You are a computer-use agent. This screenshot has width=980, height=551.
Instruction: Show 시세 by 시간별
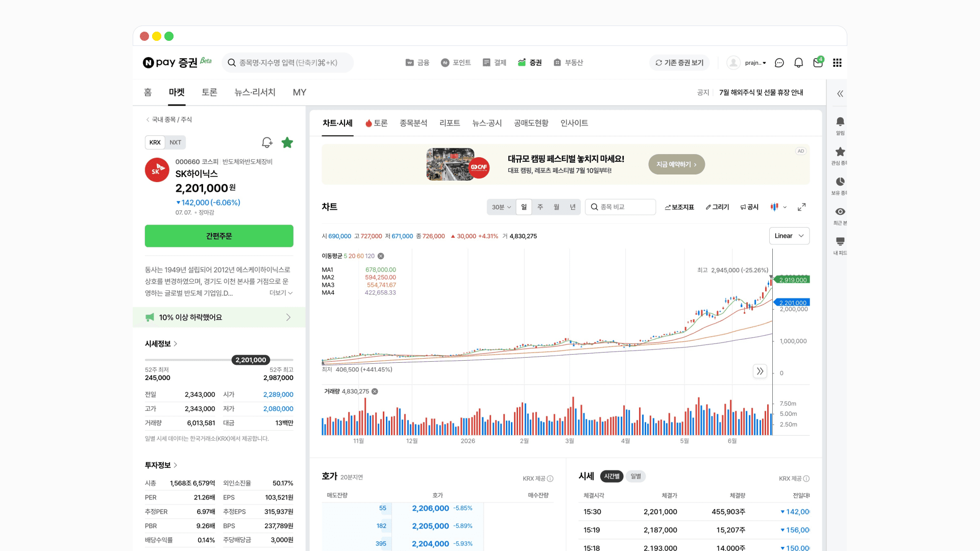pos(611,476)
